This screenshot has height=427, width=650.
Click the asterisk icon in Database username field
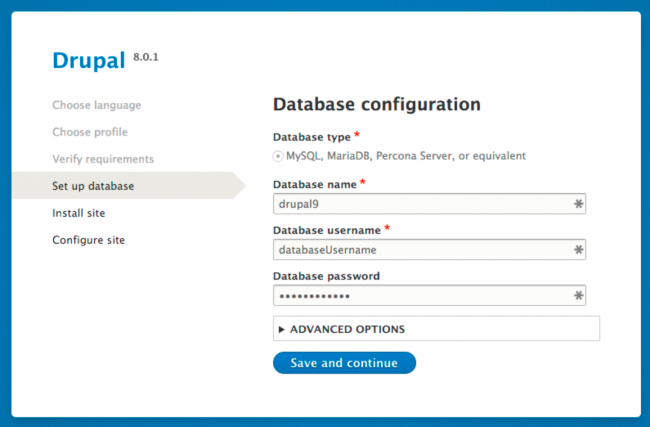click(x=578, y=250)
